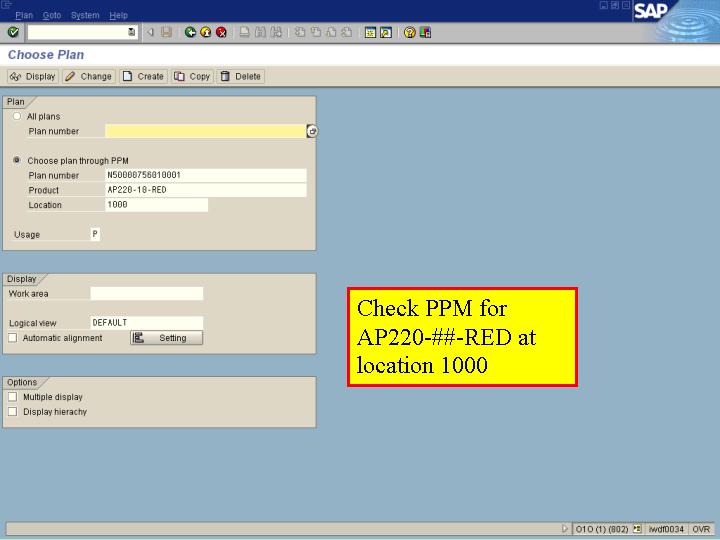Click the yellow Plan number input field
The height and width of the screenshot is (540, 720).
(x=205, y=131)
